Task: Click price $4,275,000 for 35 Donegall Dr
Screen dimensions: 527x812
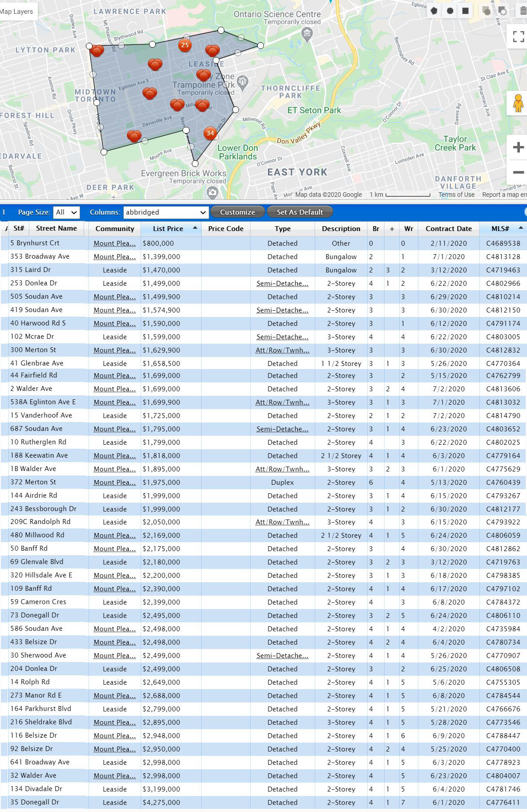Action: pyautogui.click(x=161, y=803)
